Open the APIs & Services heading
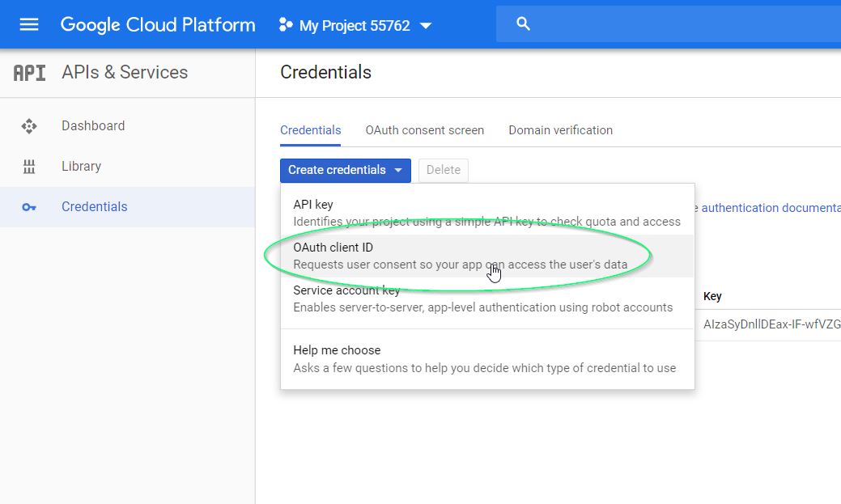Viewport: 841px width, 504px height. [x=125, y=72]
